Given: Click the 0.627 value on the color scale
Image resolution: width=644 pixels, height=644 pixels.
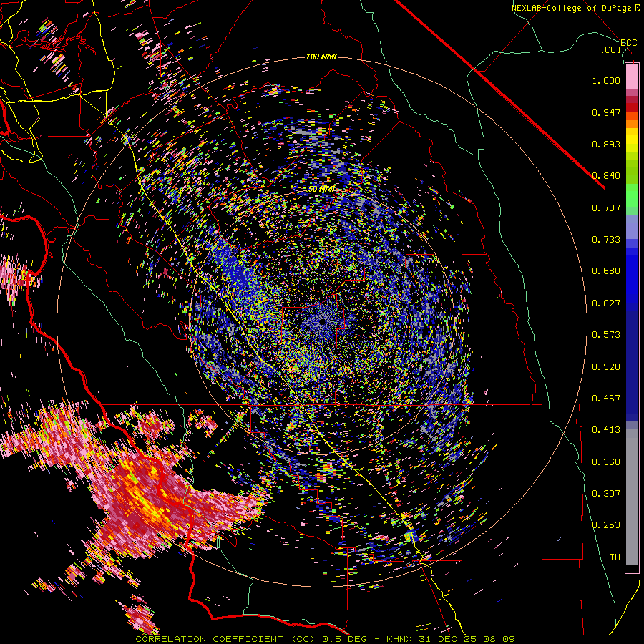Looking at the screenshot, I should (x=606, y=303).
